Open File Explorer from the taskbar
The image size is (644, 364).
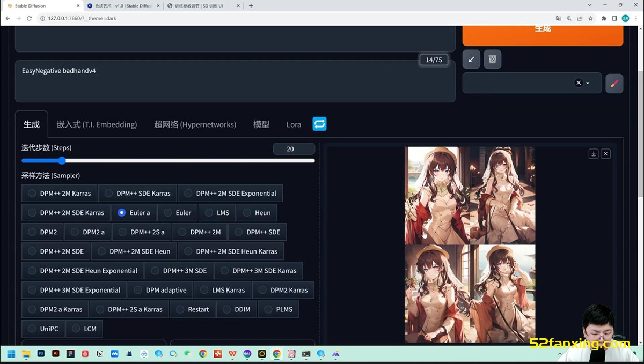[26, 354]
